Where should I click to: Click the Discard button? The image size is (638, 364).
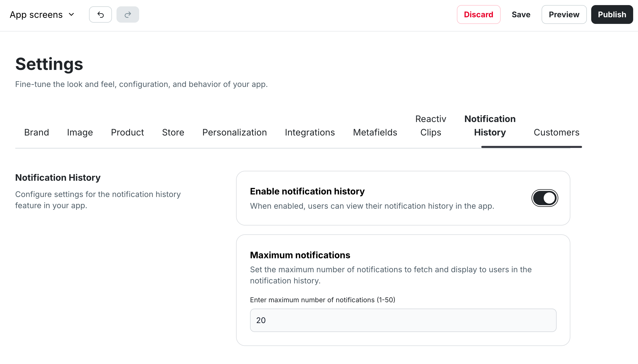point(478,15)
